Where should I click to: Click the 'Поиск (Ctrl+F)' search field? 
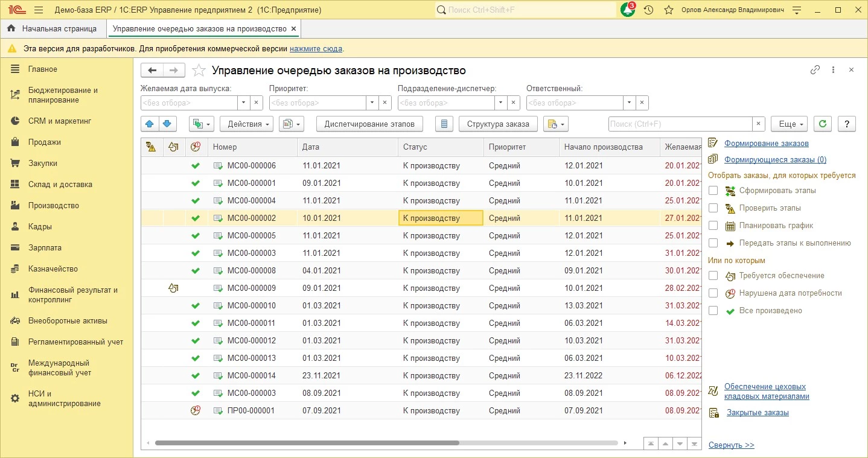tap(680, 124)
